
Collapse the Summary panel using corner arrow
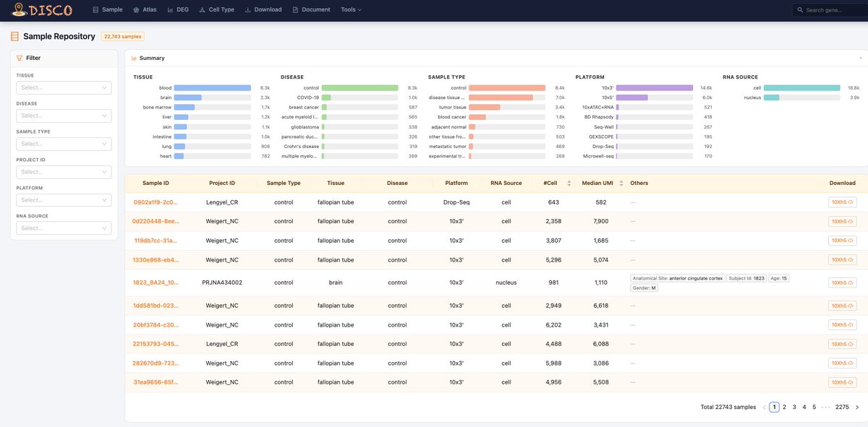pyautogui.click(x=860, y=58)
